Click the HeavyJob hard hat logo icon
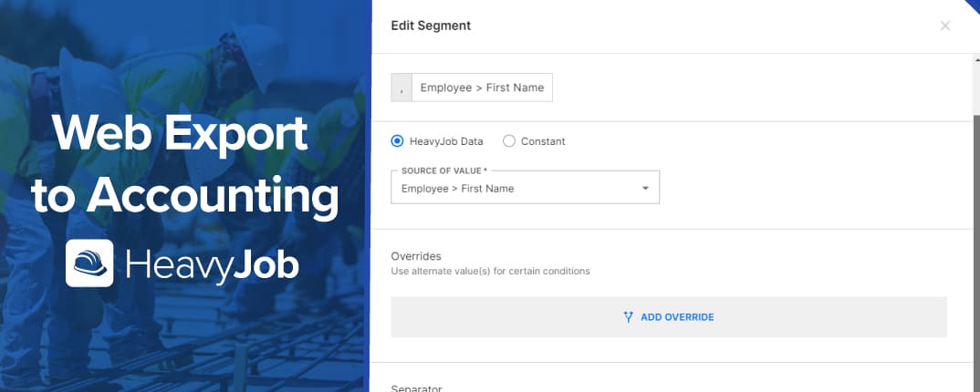This screenshot has height=392, width=980. (x=89, y=263)
